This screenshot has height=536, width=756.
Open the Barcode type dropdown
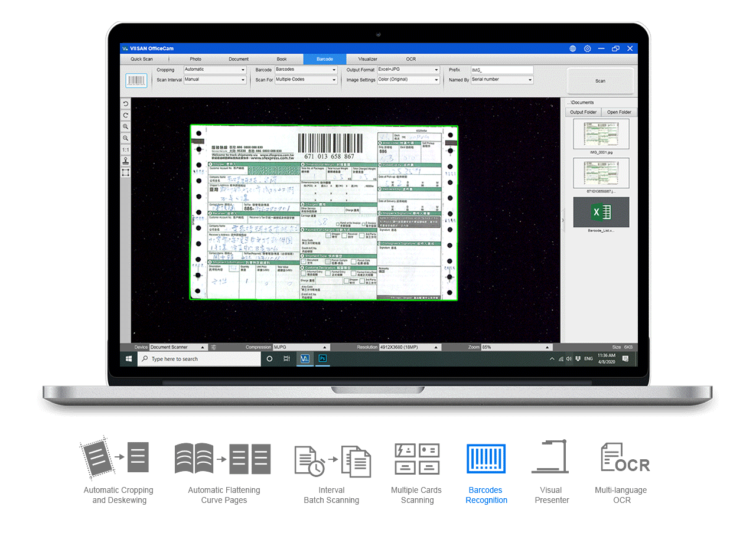306,70
